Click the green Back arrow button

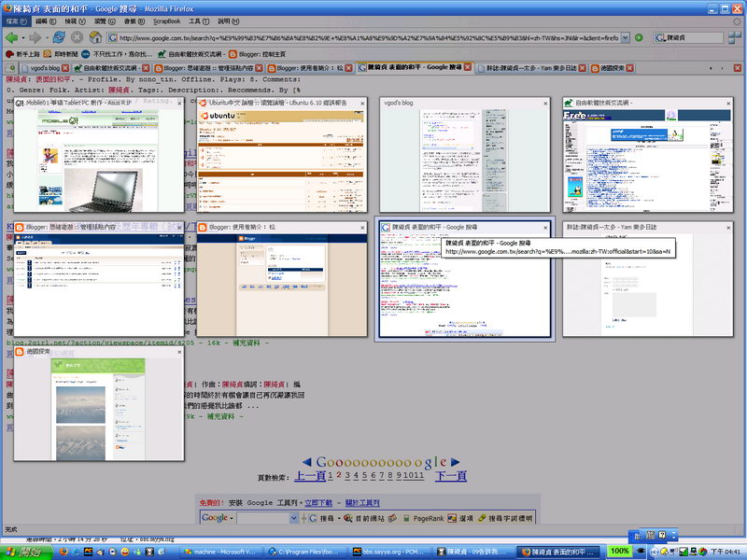(12, 37)
